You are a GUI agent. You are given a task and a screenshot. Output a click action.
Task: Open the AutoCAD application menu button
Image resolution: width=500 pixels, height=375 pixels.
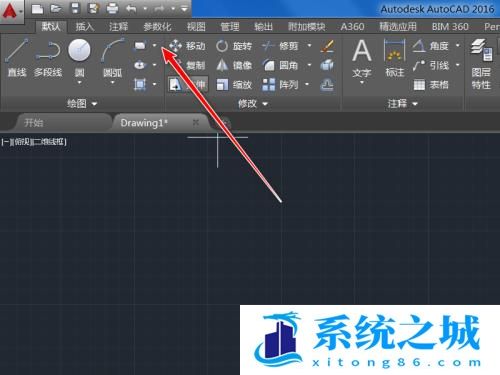[x=11, y=11]
